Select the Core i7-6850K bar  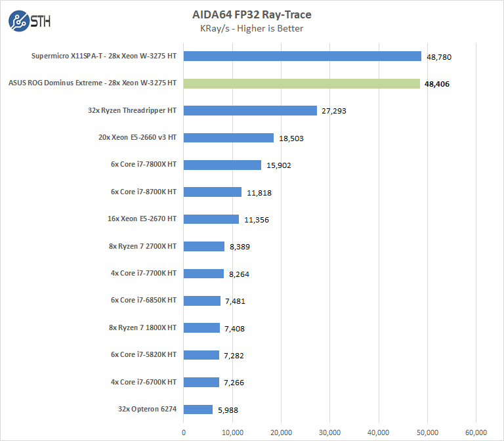(202, 301)
